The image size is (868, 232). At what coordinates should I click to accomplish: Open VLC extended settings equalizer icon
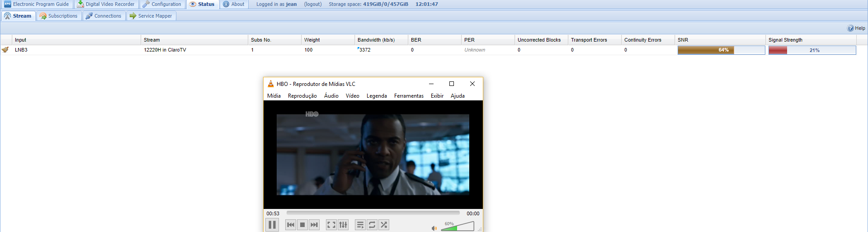[343, 225]
